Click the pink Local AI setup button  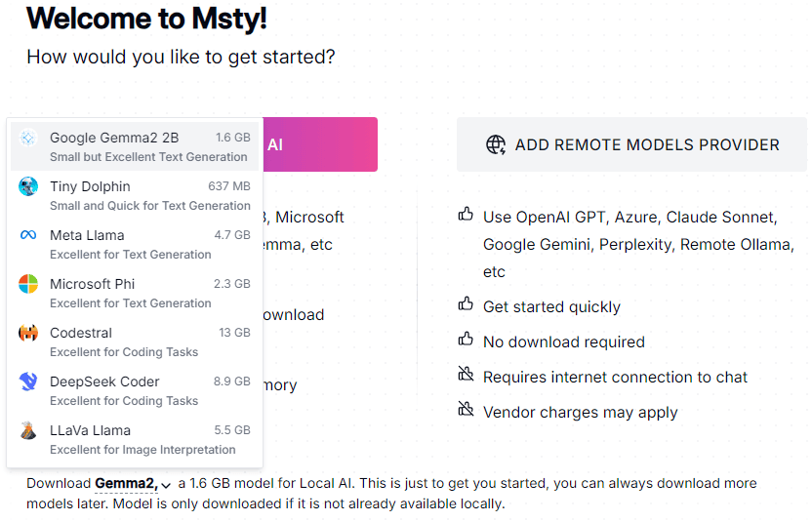(320, 144)
